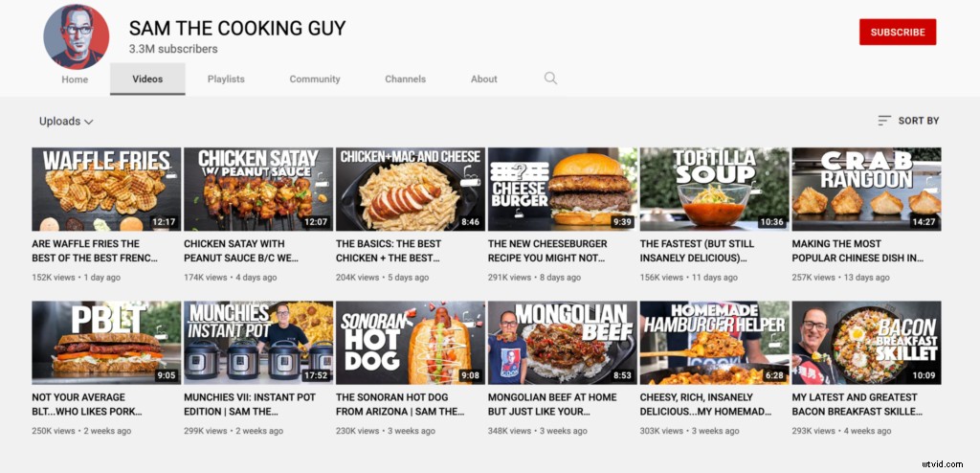Click '257K views • 13 days ago'
The height and width of the screenshot is (473, 980).
[840, 277]
